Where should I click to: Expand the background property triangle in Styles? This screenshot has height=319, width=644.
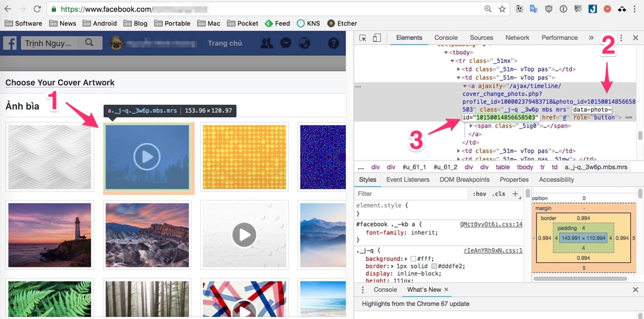(x=406, y=258)
